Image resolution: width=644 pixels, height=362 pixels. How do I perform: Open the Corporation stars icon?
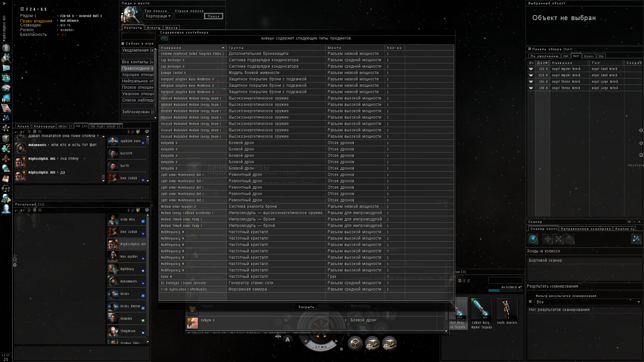(x=6, y=128)
